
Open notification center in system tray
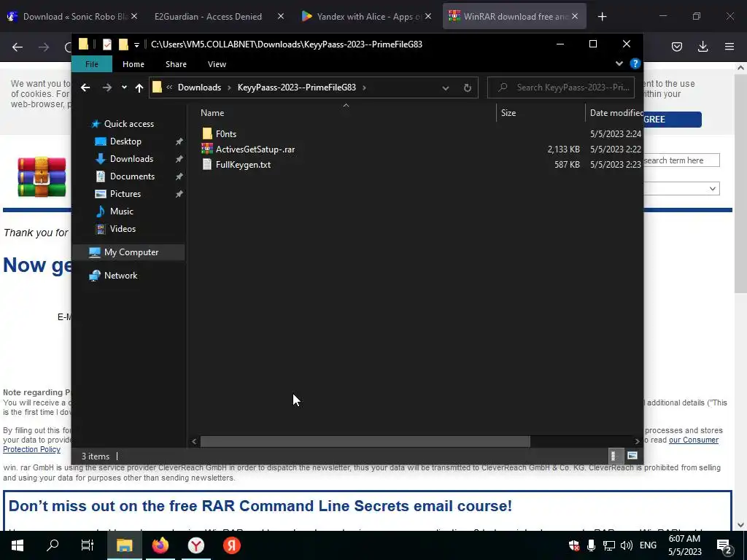coord(724,545)
